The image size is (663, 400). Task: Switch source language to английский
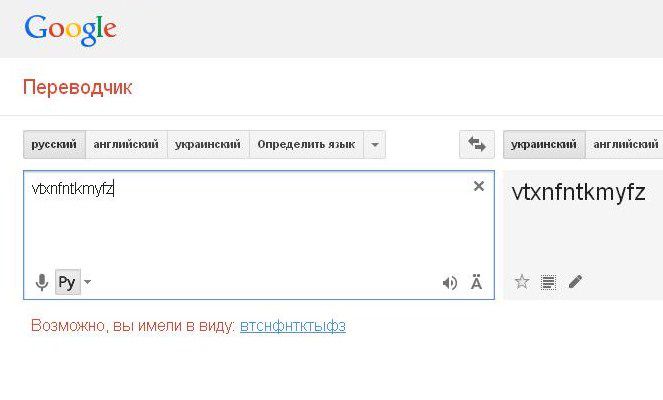(x=126, y=145)
